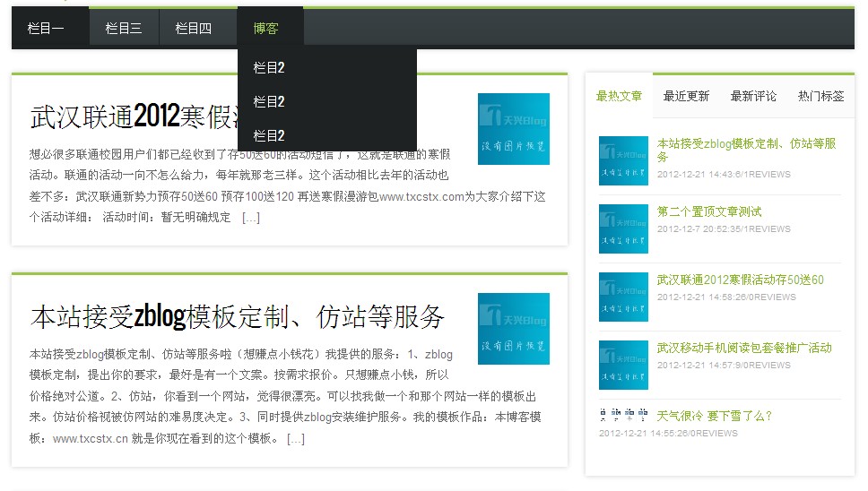Click timestamp 2012-12-21 14:55:26/0REVIEWS
This screenshot has width=868, height=491.
668,433
